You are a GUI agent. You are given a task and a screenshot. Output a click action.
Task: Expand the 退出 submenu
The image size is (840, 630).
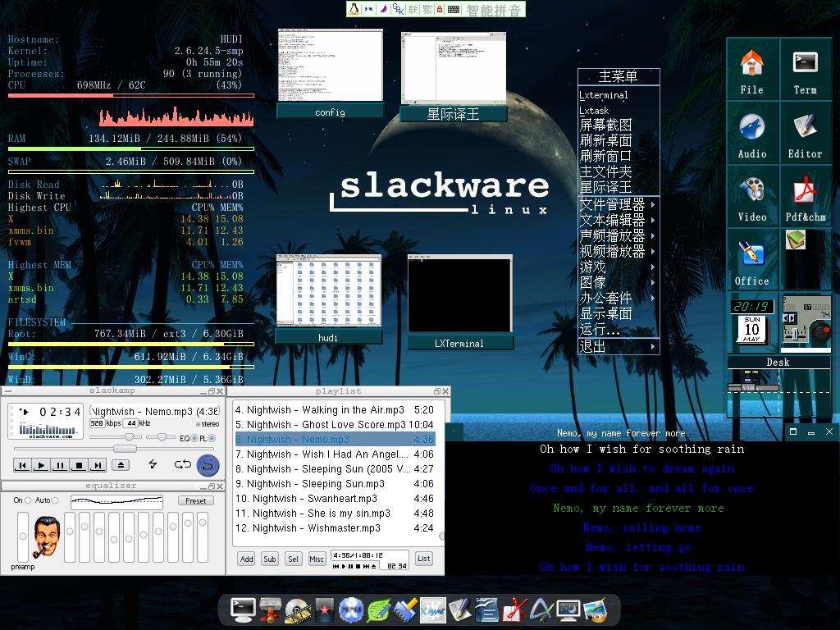[x=619, y=347]
